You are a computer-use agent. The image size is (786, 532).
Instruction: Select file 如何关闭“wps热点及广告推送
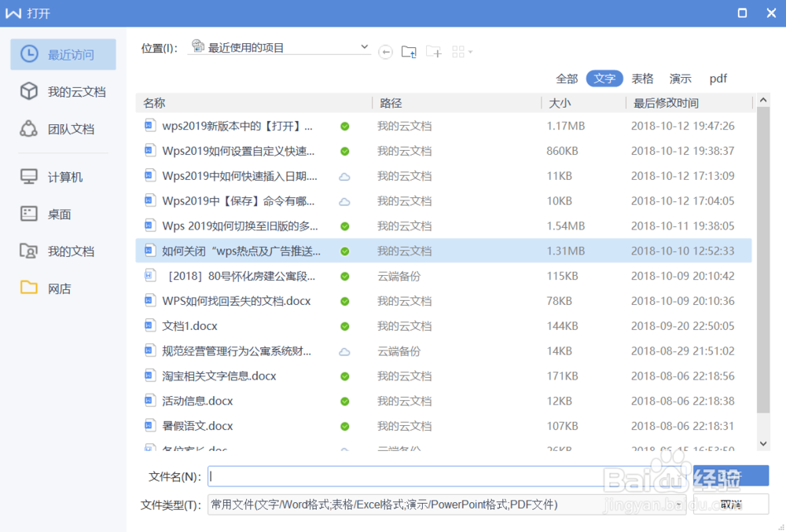[x=443, y=251]
